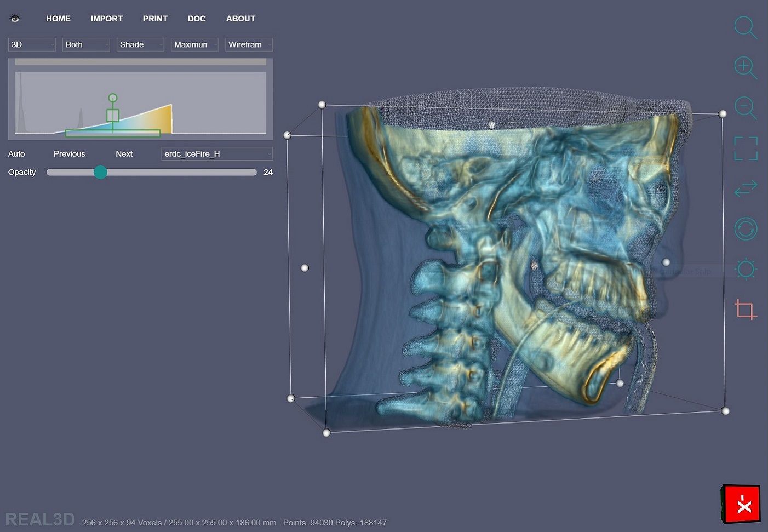Image resolution: width=768 pixels, height=532 pixels.
Task: Open the IMPORT menu
Action: 107,19
